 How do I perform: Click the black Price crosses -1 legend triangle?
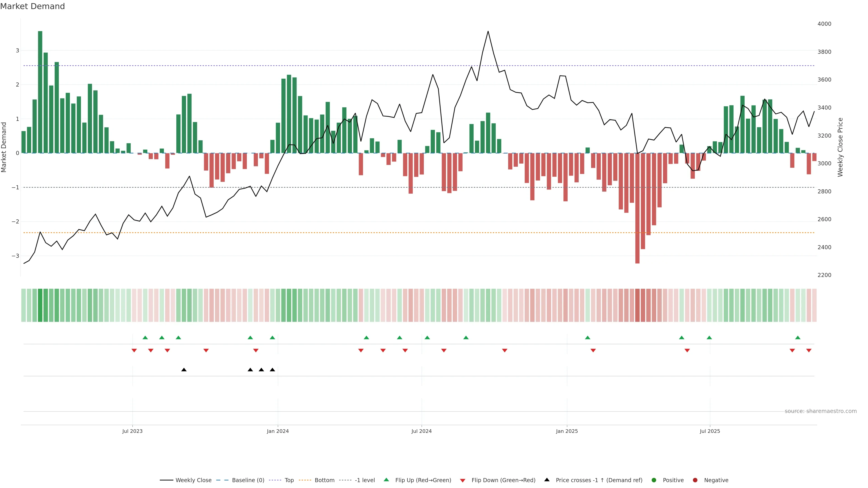[x=547, y=480]
